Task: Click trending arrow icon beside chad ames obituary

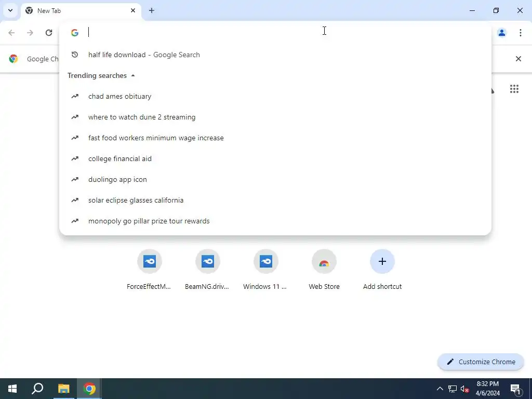Action: (x=75, y=96)
